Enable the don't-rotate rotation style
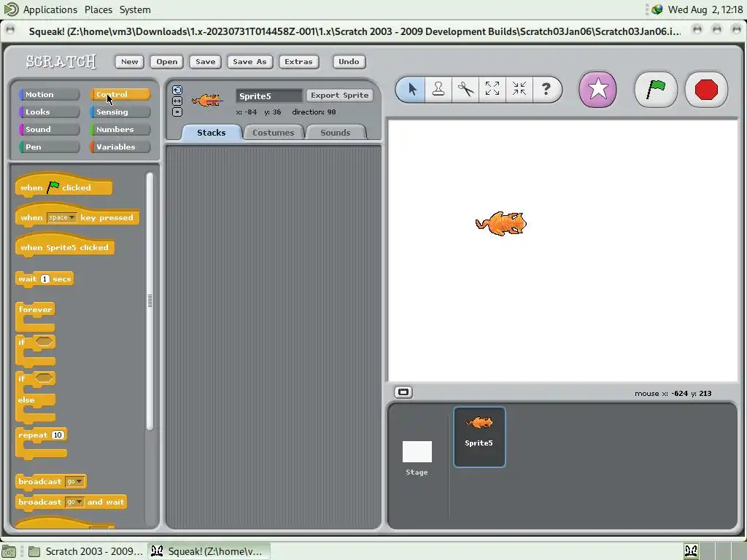 [177, 112]
